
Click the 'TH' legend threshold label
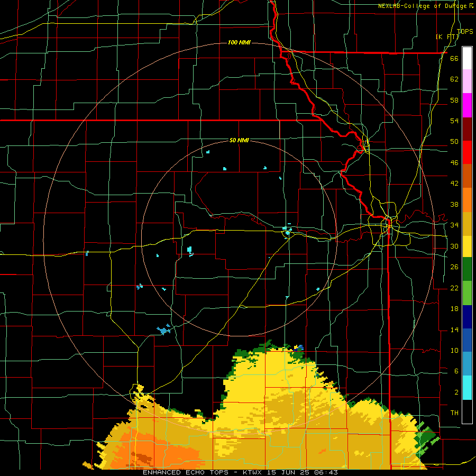pos(454,413)
